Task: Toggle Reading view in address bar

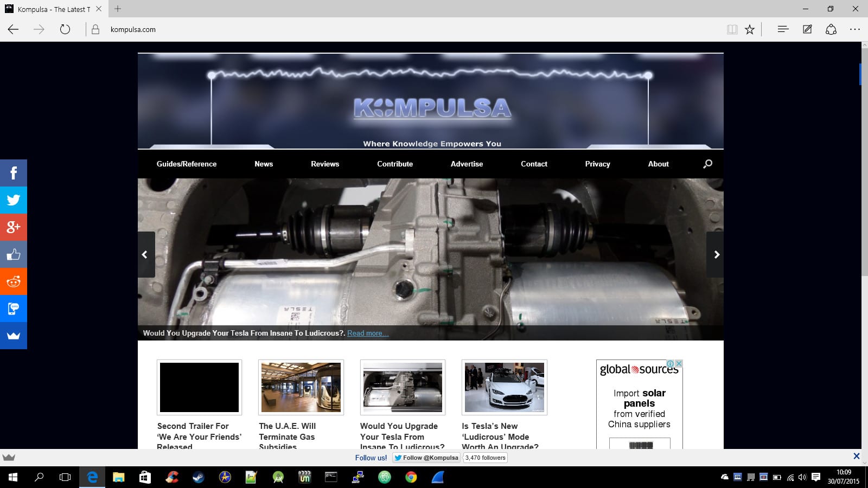Action: pyautogui.click(x=732, y=30)
